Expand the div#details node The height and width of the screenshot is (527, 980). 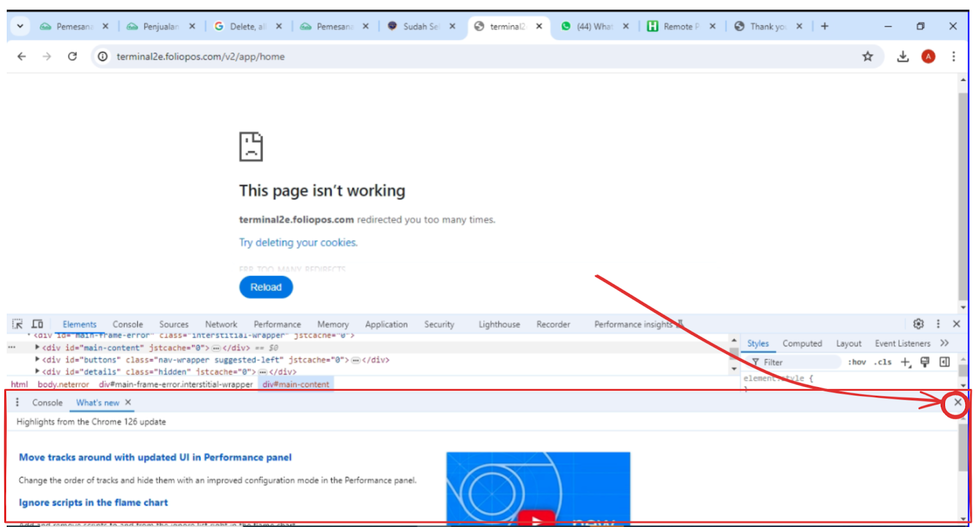[x=37, y=371]
